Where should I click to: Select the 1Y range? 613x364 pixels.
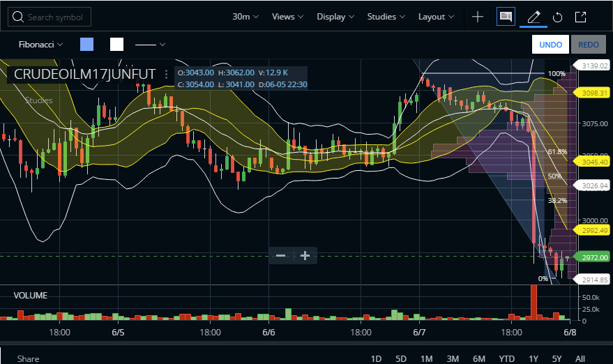coord(533,359)
